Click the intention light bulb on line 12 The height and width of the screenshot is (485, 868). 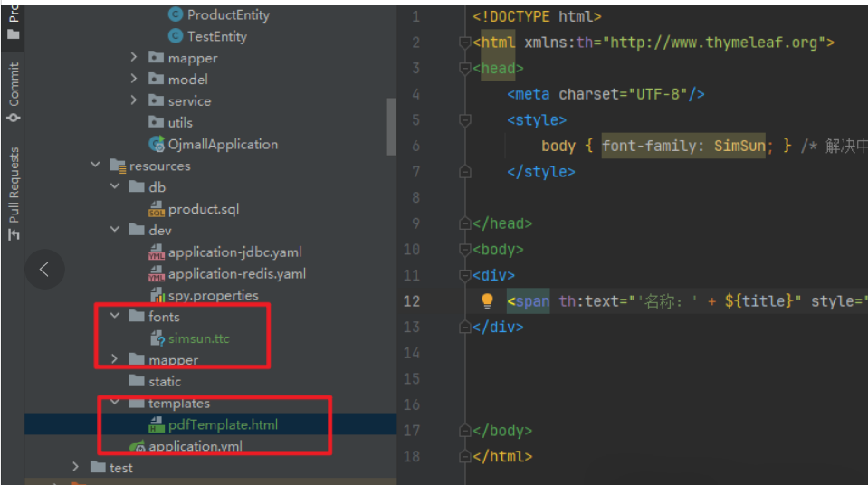pyautogui.click(x=487, y=300)
